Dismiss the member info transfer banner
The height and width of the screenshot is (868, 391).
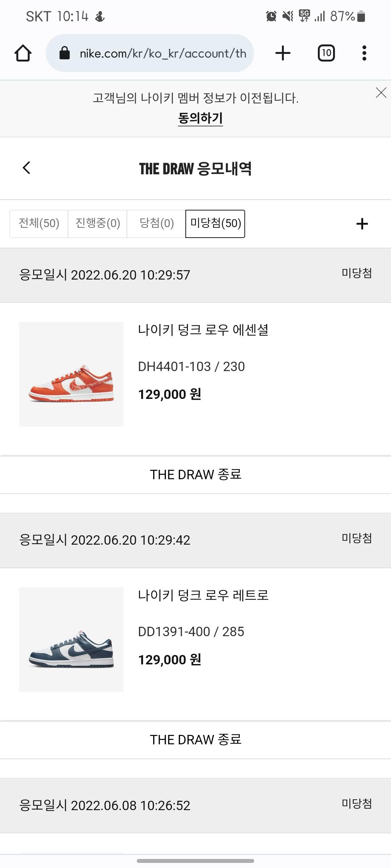pyautogui.click(x=381, y=93)
